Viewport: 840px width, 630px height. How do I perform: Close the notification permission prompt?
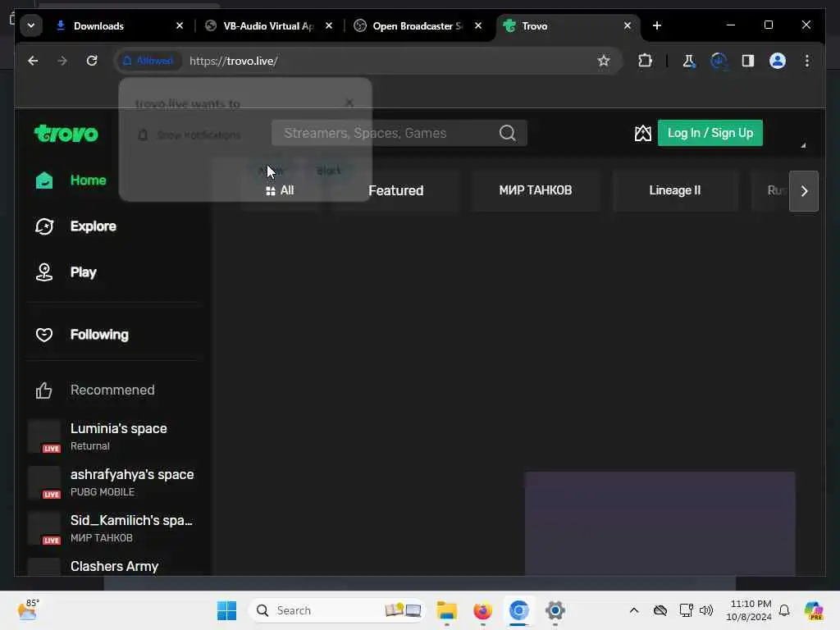point(349,103)
